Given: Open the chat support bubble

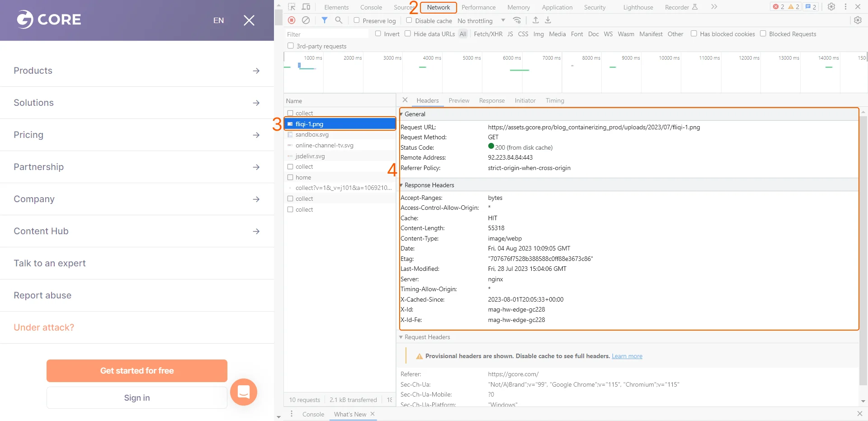Looking at the screenshot, I should point(244,392).
